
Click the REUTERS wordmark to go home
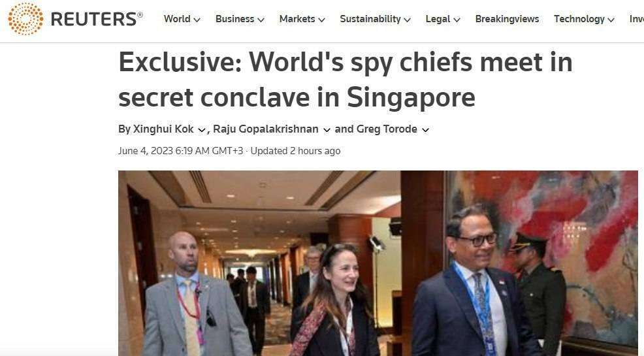97,20
